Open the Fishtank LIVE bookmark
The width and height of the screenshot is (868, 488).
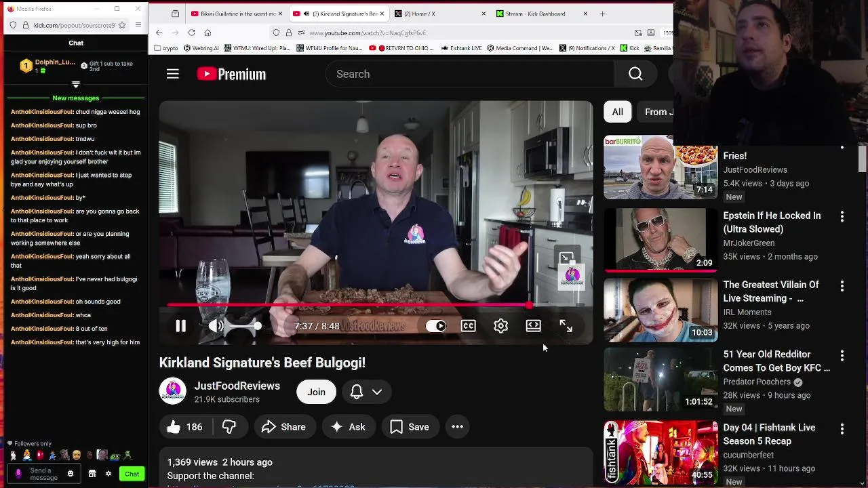[x=461, y=48]
